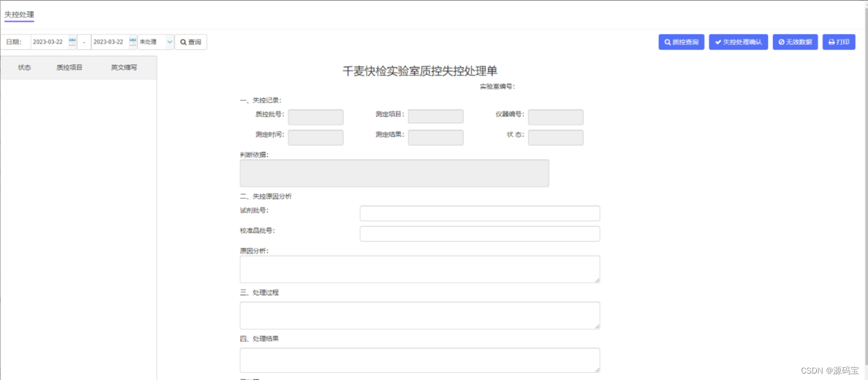Click the checkmark icon on 失控处理确认 button

718,42
